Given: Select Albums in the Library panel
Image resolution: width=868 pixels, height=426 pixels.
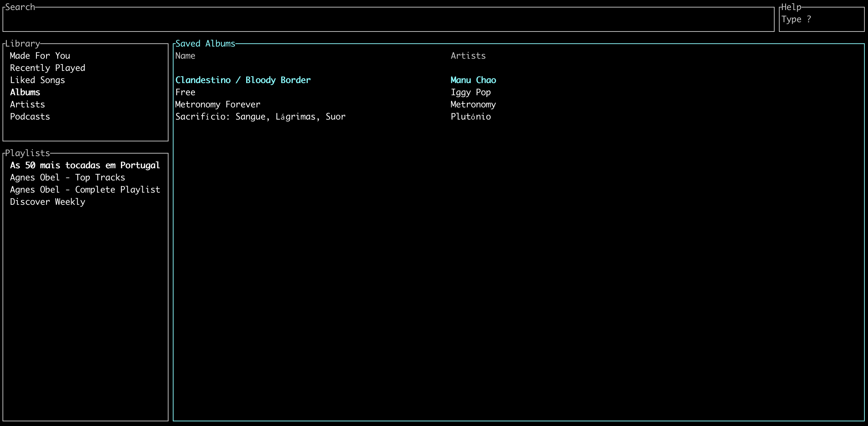Looking at the screenshot, I should (25, 92).
